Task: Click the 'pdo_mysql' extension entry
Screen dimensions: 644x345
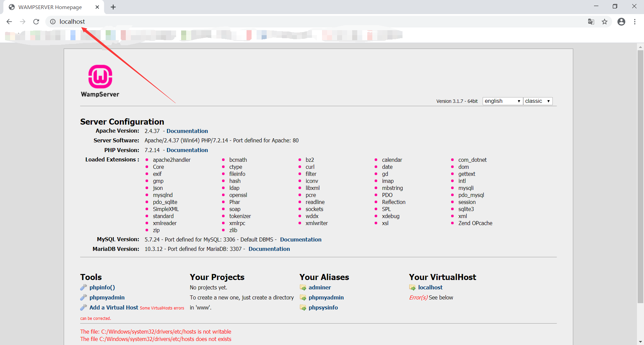Action: click(471, 195)
